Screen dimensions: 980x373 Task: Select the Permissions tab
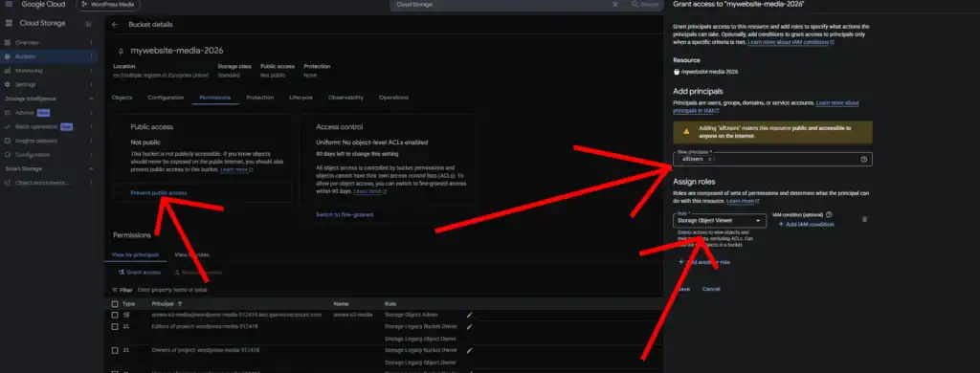pos(215,98)
